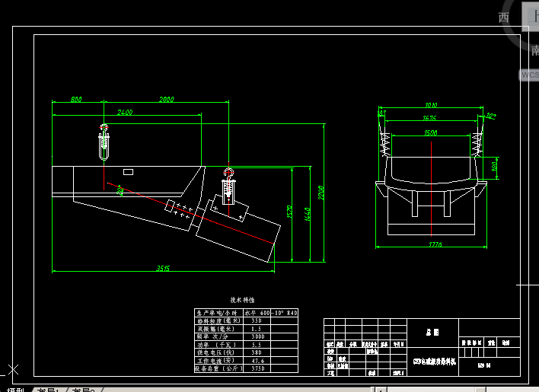Select the red center line in the end view

[x=431, y=189]
